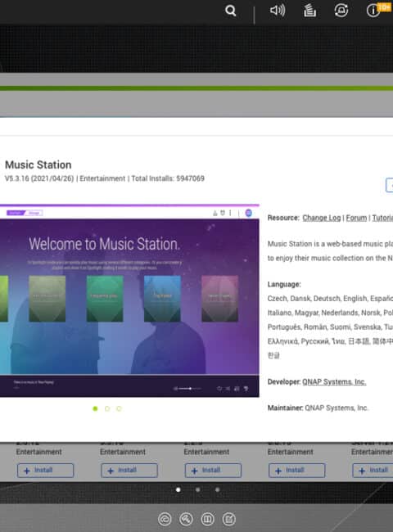Open myQNAPcloud cloud icon at desktop bottom
The image size is (393, 532).
coord(165,519)
